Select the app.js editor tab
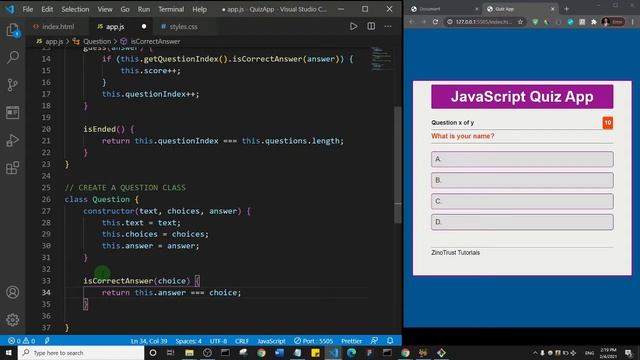640x360 pixels. click(115, 27)
